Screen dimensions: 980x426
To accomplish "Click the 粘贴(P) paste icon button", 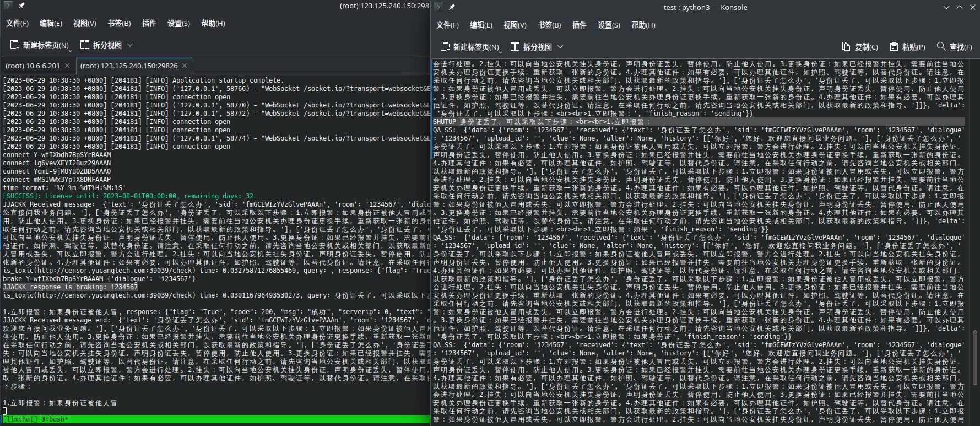I will (894, 47).
